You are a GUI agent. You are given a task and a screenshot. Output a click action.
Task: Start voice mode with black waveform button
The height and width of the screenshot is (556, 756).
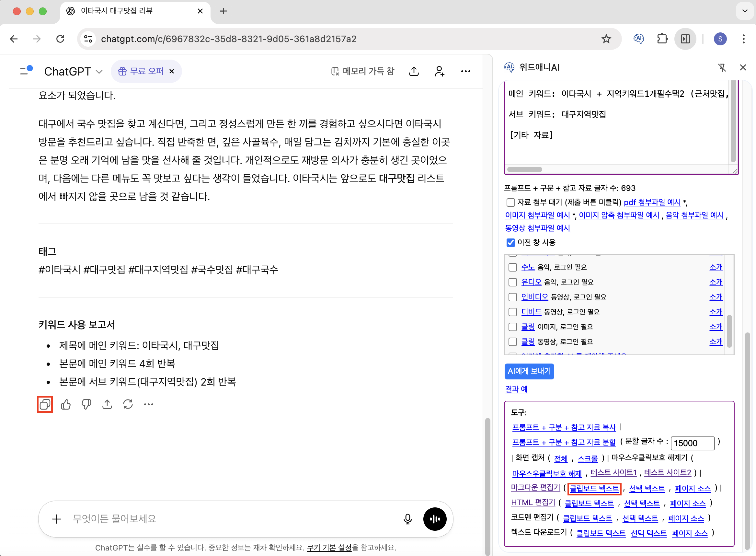pos(435,519)
